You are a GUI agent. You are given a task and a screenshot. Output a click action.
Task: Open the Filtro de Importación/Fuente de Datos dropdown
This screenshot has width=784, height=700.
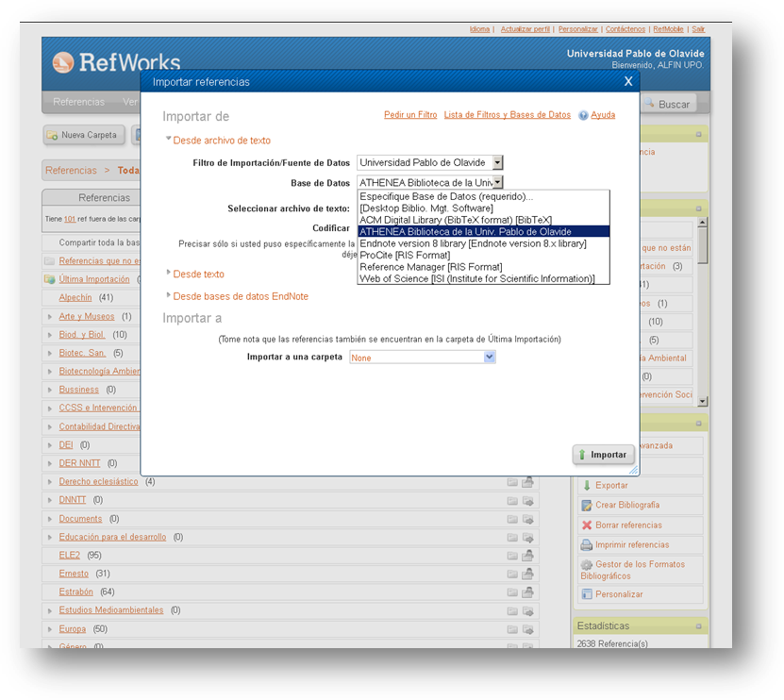[x=430, y=162]
